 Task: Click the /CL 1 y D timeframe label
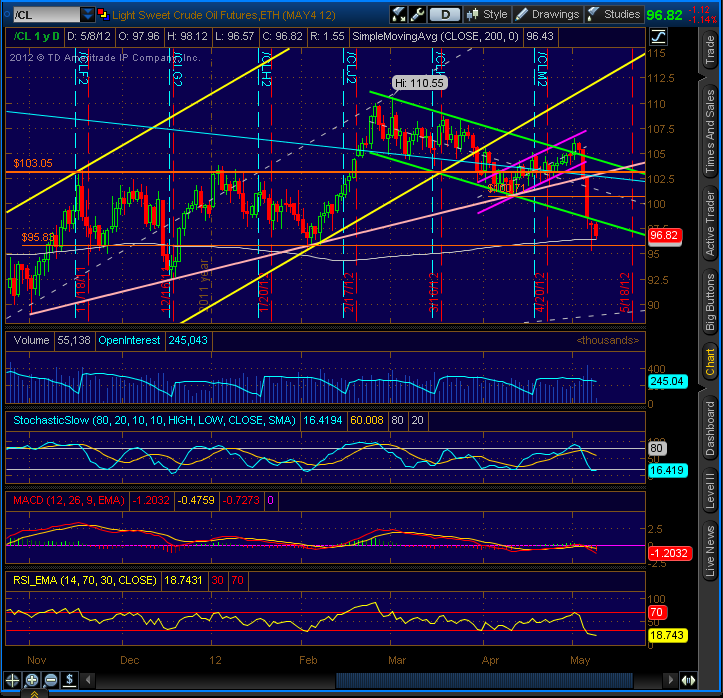point(36,36)
